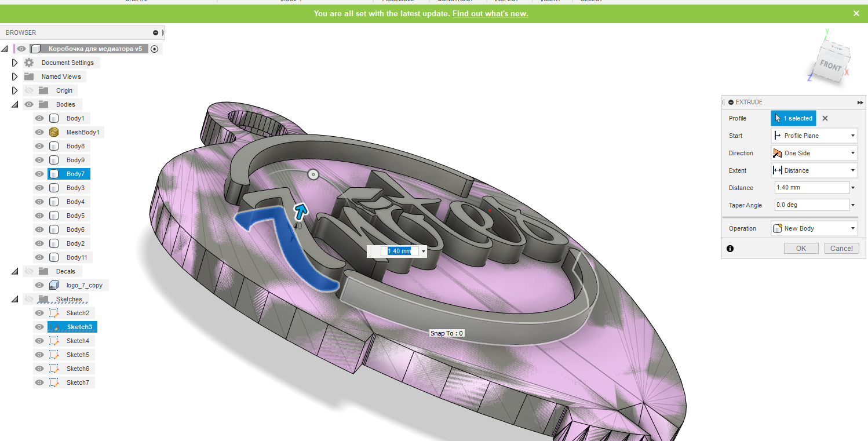Screen dimensions: 868x441
Task: Select the root component Коробочка для медиатора v5
Action: (x=96, y=49)
